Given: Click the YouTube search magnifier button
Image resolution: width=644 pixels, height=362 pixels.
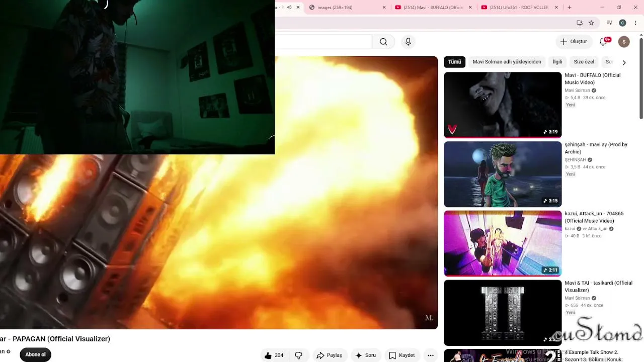Looking at the screenshot, I should 383,42.
